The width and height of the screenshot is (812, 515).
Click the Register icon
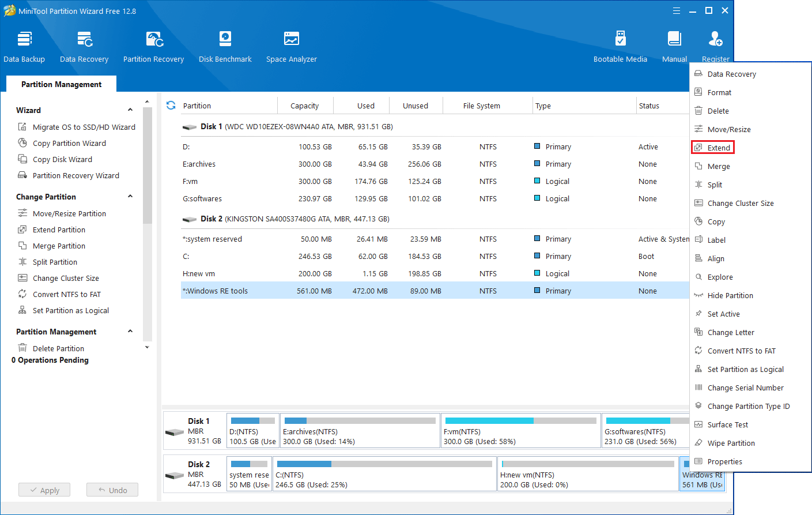click(715, 39)
